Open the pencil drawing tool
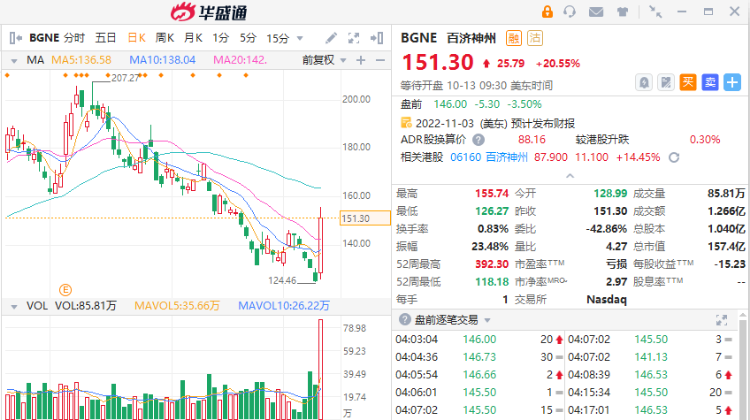The height and width of the screenshot is (420, 750). click(331, 38)
